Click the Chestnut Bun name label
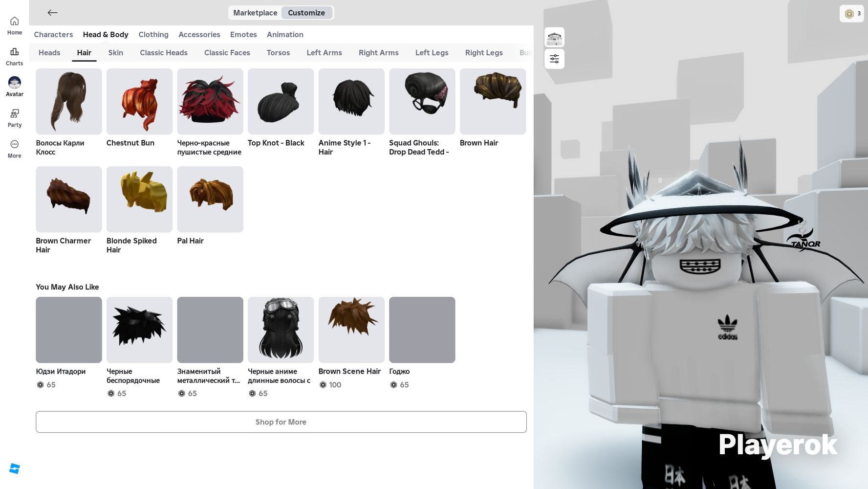This screenshot has height=489, width=868. click(130, 143)
